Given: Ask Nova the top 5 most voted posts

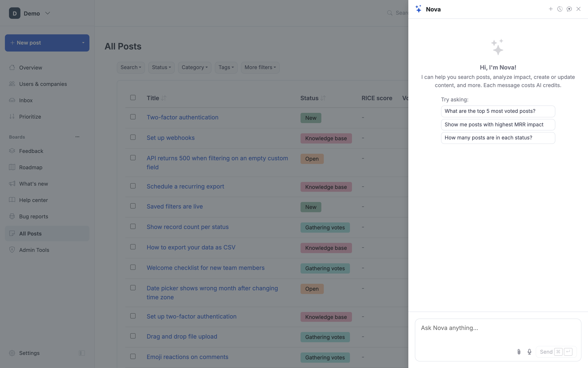Looking at the screenshot, I should 498,111.
